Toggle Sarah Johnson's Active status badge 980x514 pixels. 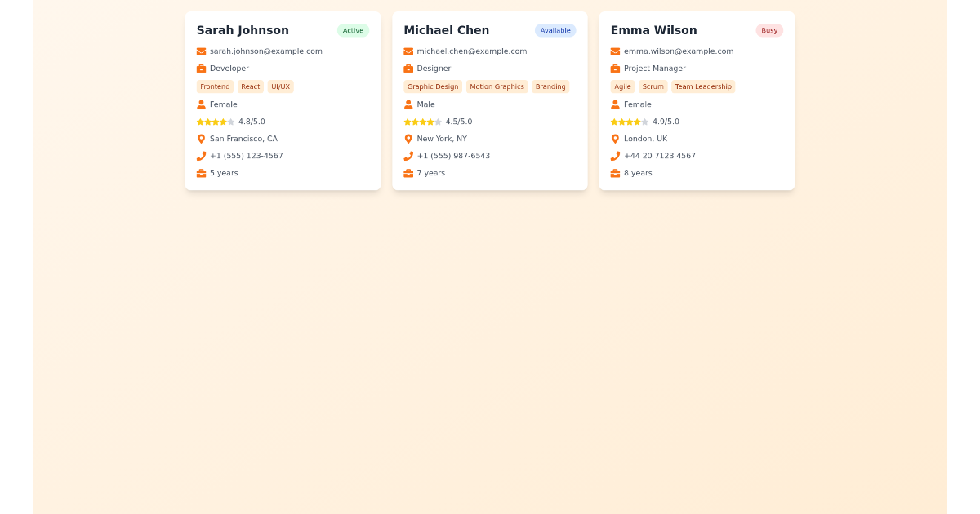pos(353,30)
